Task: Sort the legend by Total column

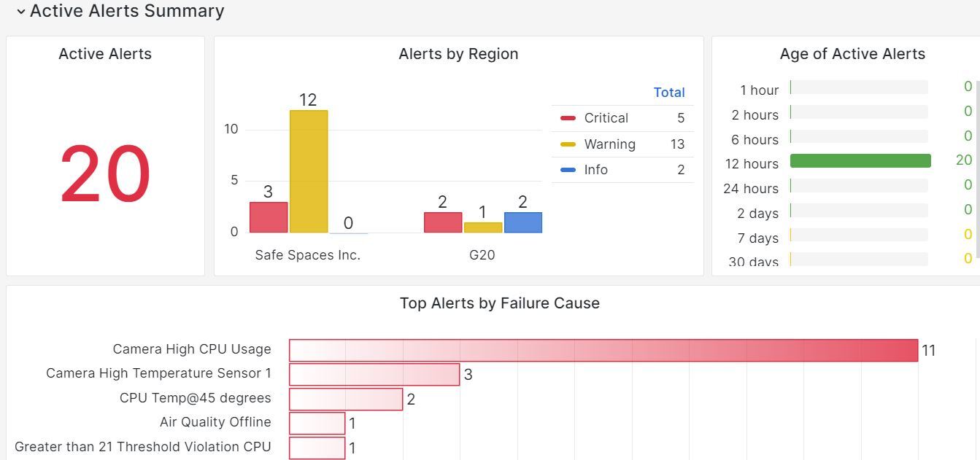Action: pos(668,93)
